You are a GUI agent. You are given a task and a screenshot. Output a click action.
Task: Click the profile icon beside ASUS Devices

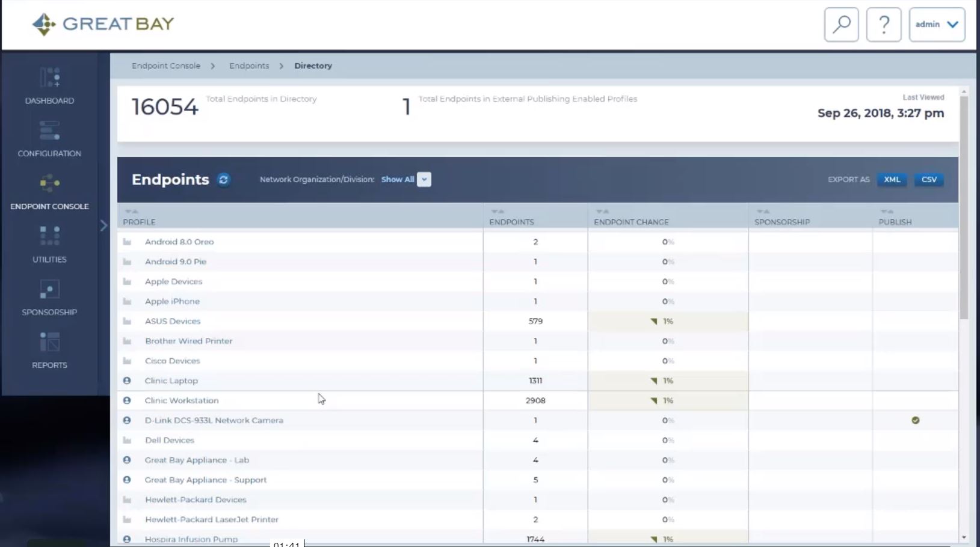[x=127, y=321]
